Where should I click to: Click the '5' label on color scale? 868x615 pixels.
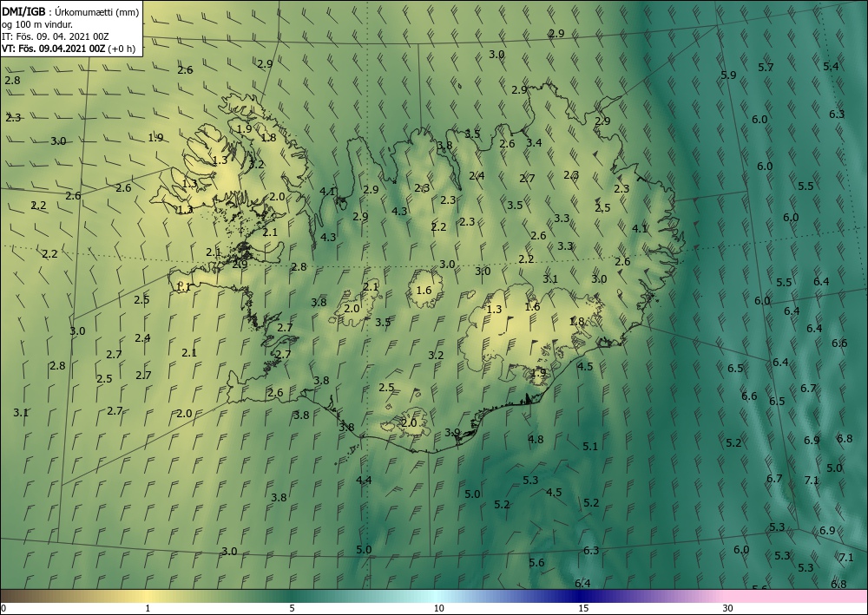pyautogui.click(x=292, y=608)
